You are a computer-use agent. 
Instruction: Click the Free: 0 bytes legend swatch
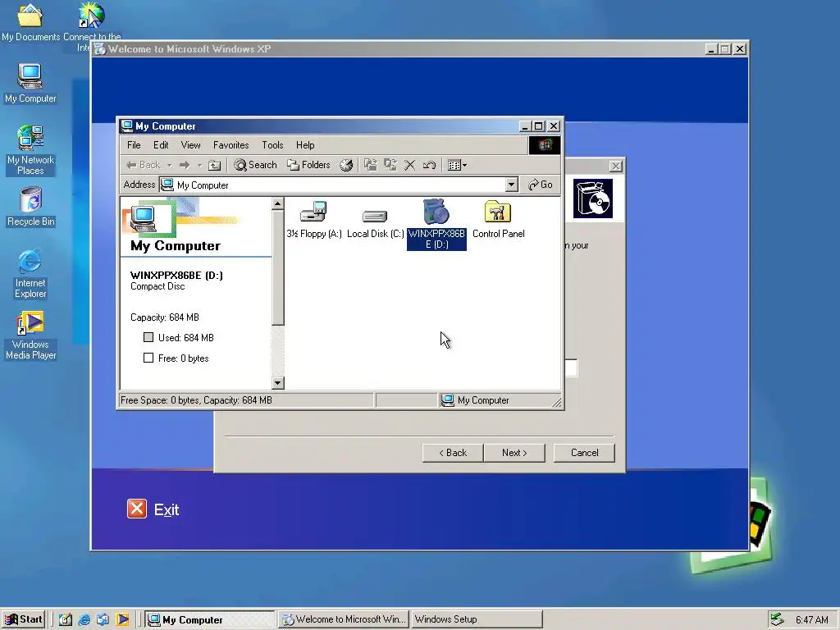(148, 358)
